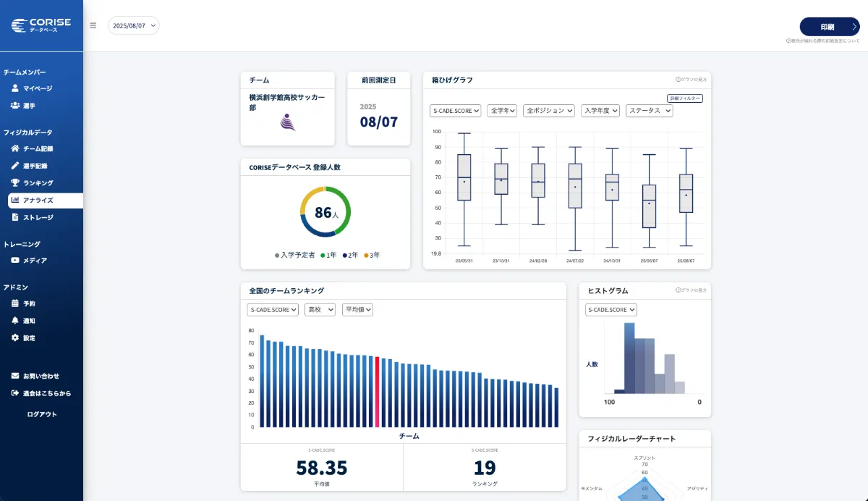Screen dimensions: 868x501
Task: Click the CORISE logo
Action: [x=41, y=25]
